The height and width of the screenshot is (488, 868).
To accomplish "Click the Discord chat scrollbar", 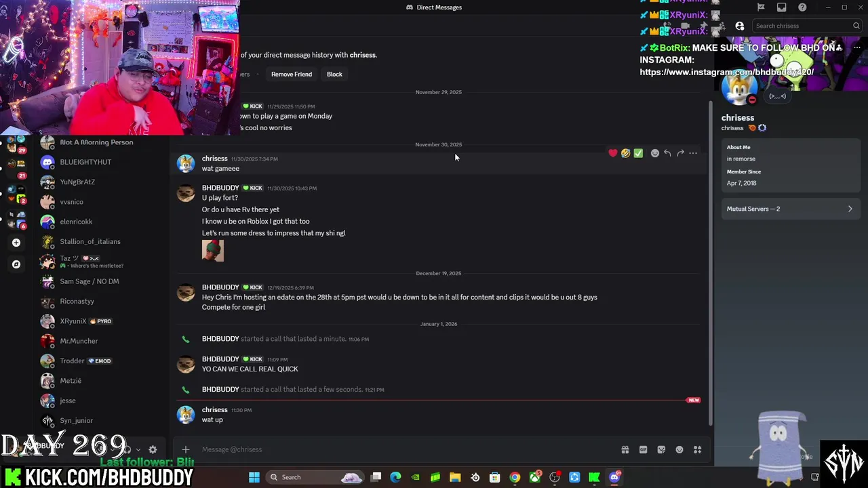I will 711,264.
